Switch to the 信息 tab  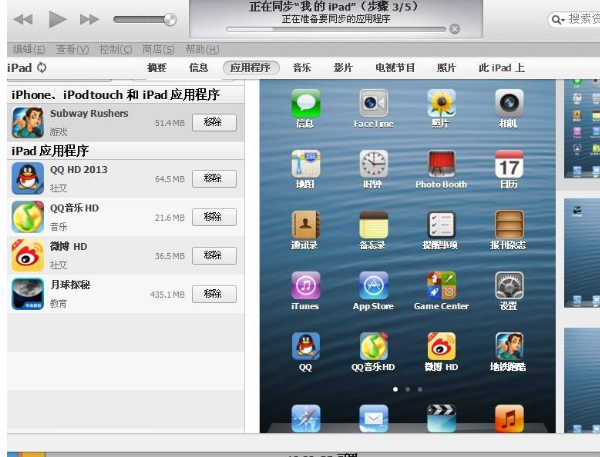click(199, 68)
